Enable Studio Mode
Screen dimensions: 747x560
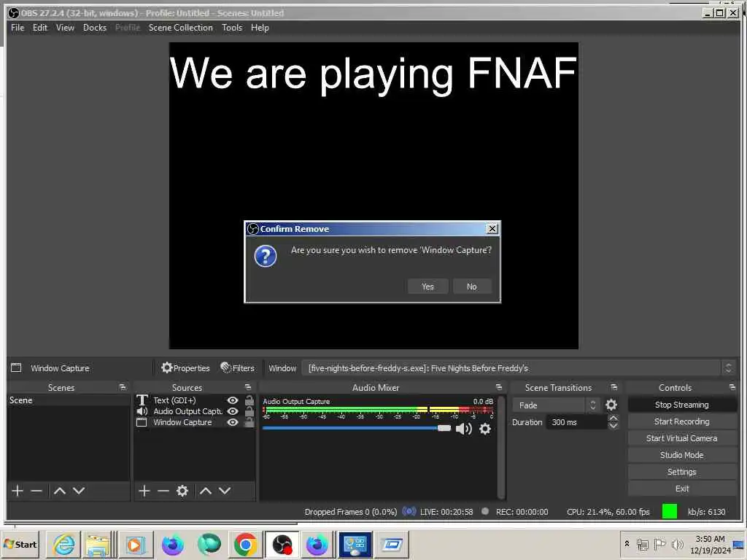(682, 455)
